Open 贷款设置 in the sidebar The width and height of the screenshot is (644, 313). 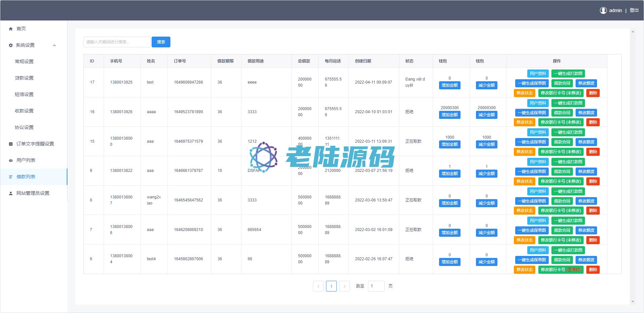24,78
